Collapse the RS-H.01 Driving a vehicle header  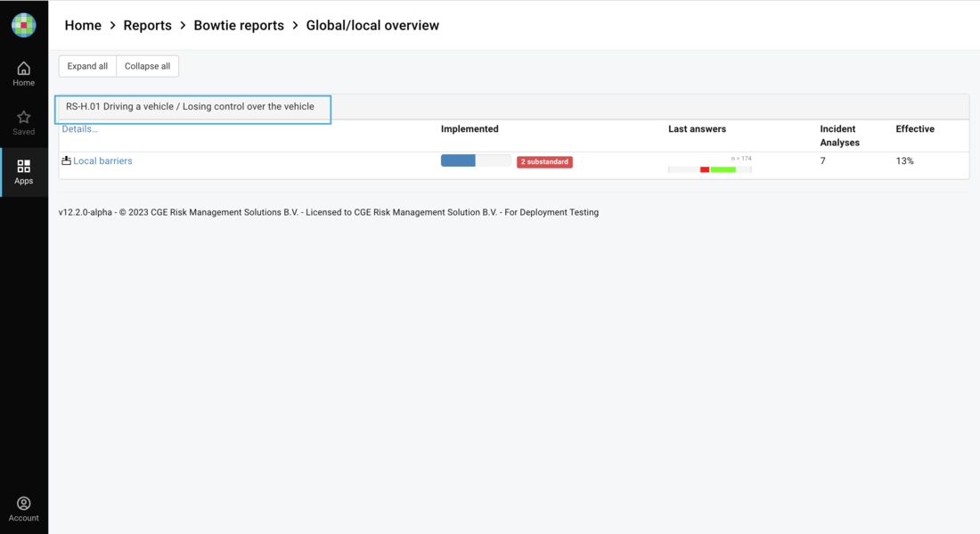pos(190,107)
